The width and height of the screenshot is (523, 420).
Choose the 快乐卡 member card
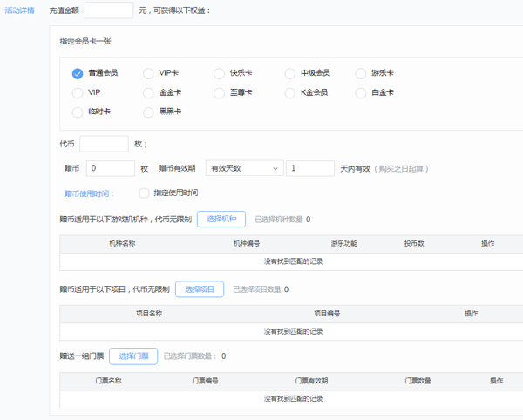[219, 73]
